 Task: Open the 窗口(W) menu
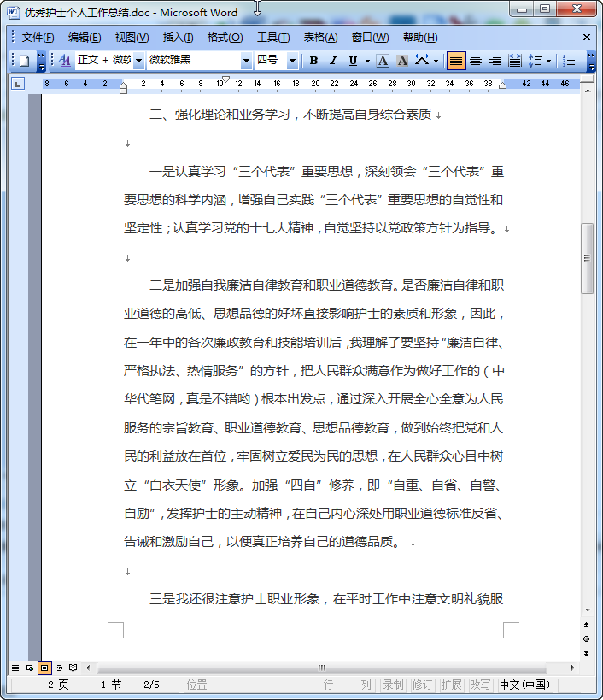pos(370,38)
